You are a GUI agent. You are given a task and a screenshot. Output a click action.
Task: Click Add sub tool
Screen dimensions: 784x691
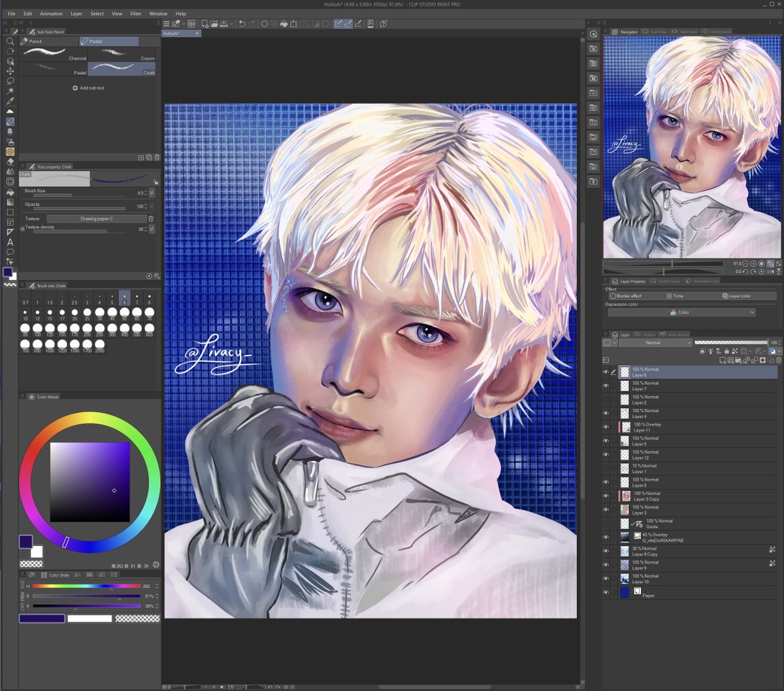(x=88, y=88)
